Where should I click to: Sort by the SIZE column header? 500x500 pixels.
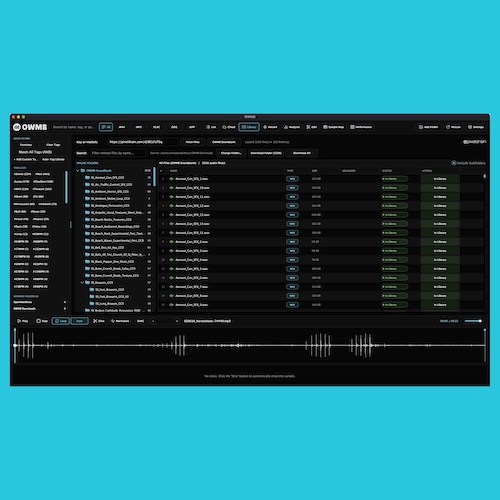click(315, 171)
